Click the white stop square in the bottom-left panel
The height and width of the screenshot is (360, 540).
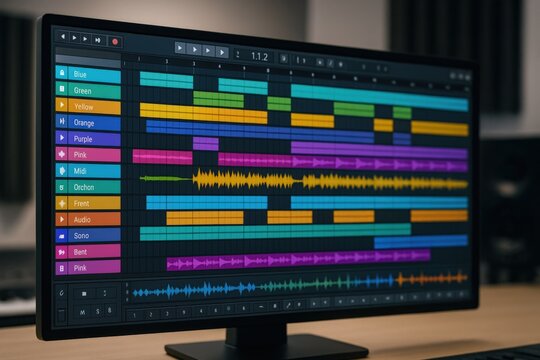[x=84, y=294]
